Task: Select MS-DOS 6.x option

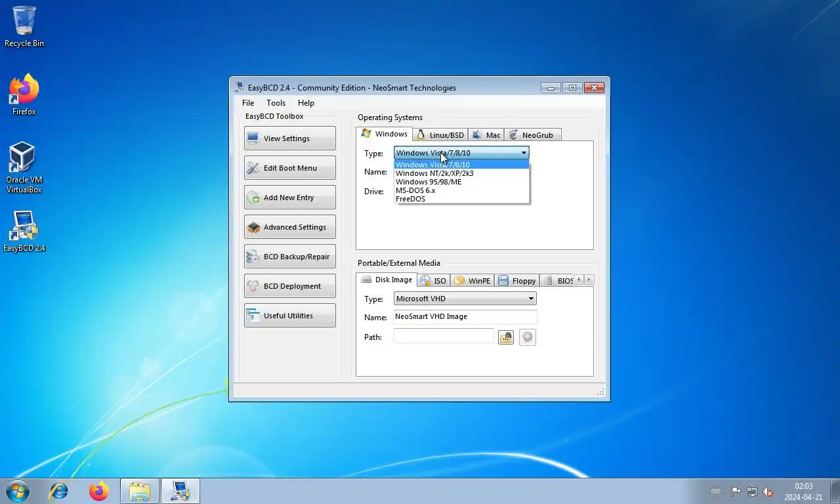Action: 461,190
